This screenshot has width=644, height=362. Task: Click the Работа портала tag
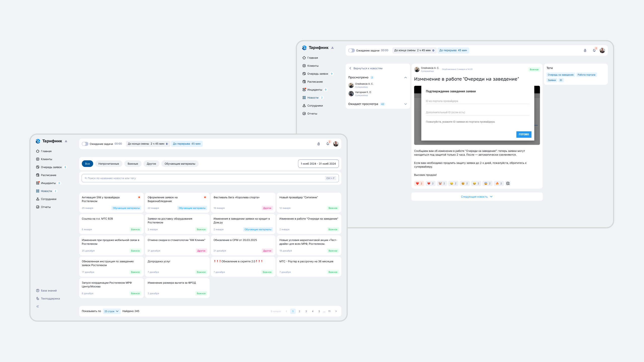[x=586, y=75]
